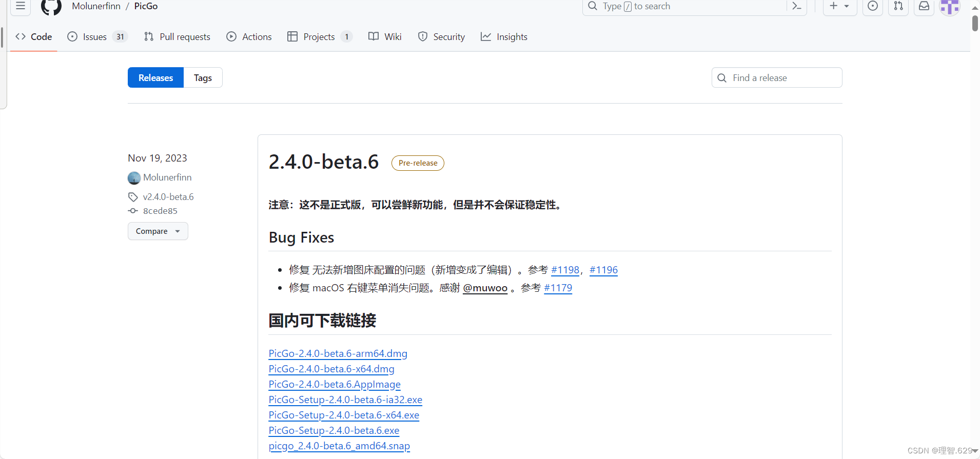Download PicGo-Setup-2.4.0-beta.6-x64.exe

pos(344,415)
